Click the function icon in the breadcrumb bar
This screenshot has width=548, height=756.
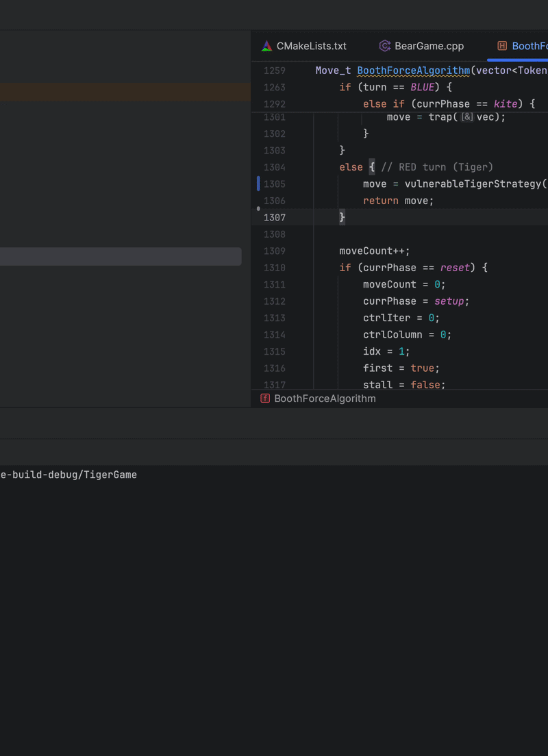265,399
